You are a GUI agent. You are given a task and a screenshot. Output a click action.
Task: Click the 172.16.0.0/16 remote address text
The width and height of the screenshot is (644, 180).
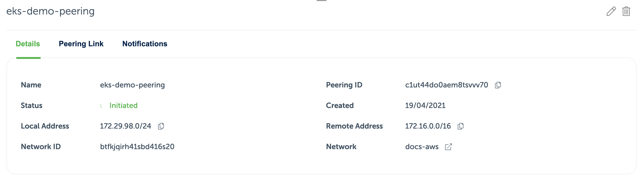click(x=428, y=126)
